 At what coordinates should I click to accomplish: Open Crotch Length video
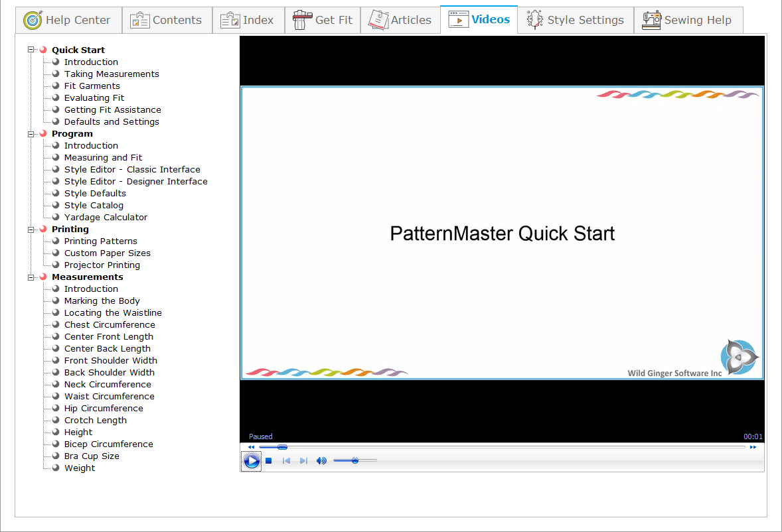click(x=96, y=421)
